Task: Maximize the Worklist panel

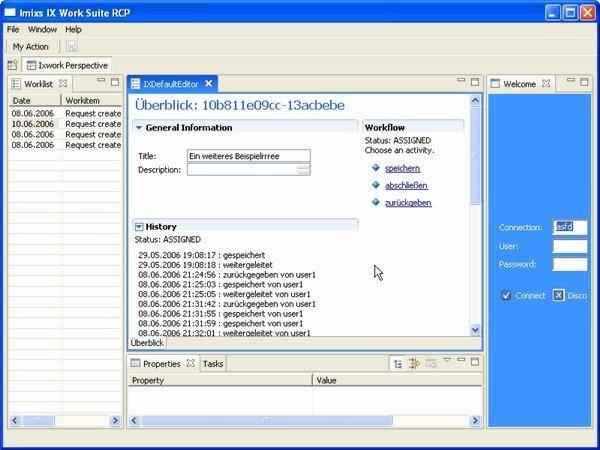Action: pyautogui.click(x=115, y=82)
